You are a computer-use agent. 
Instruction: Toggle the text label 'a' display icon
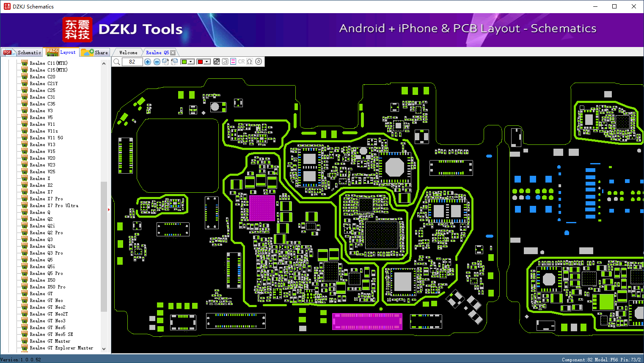(x=225, y=61)
